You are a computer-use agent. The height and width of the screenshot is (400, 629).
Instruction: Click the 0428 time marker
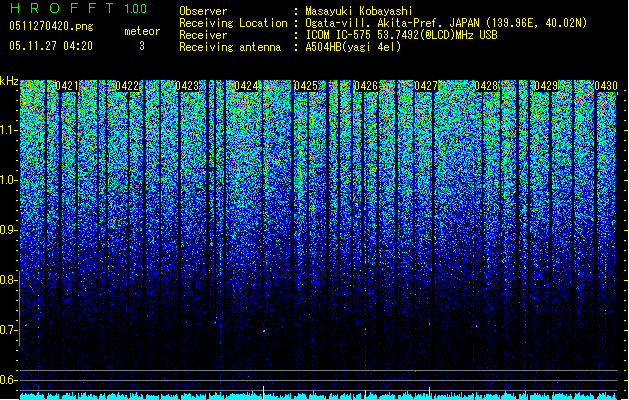click(486, 86)
